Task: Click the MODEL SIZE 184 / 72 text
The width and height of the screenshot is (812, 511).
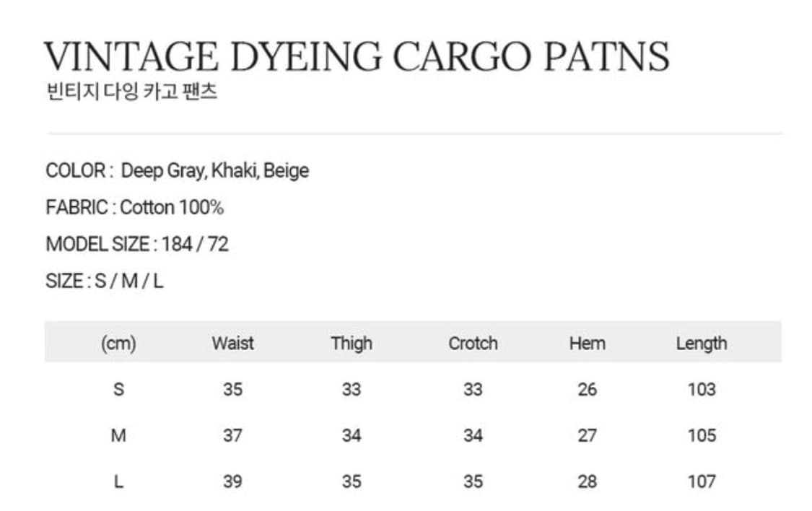Action: pos(136,245)
